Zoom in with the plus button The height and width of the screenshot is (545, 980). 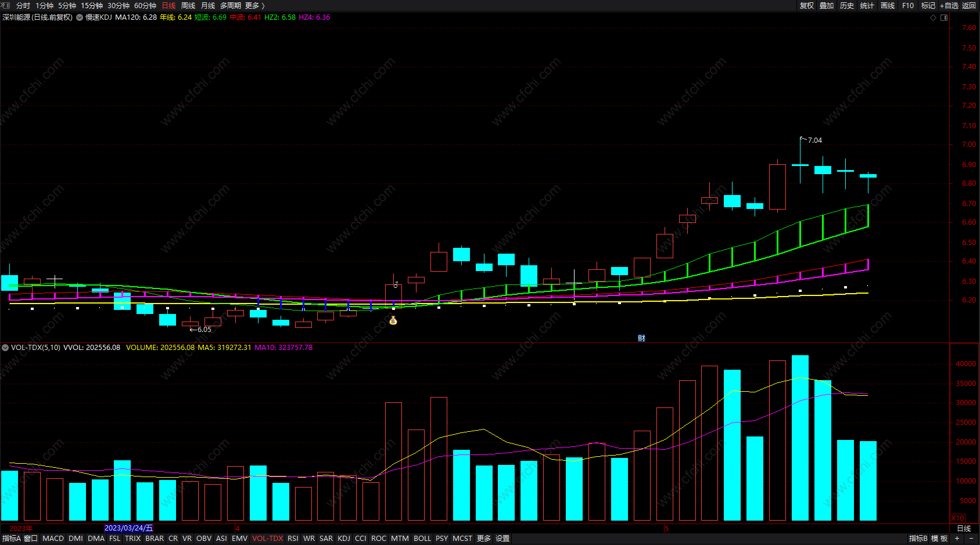[x=957, y=539]
